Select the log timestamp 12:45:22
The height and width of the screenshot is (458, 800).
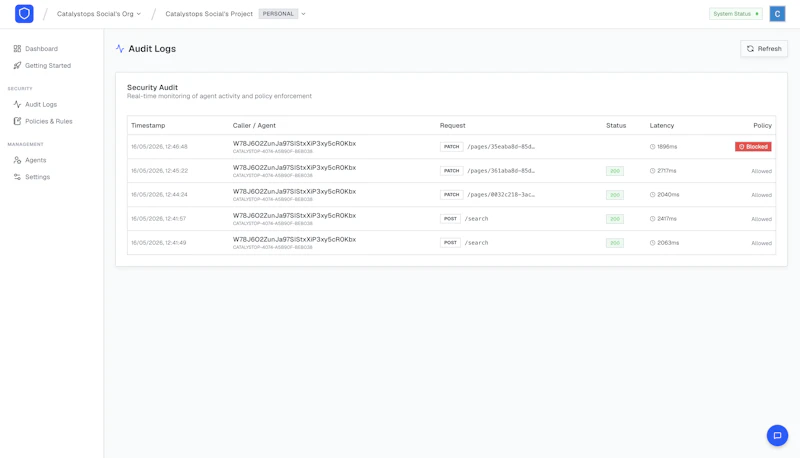[159, 170]
